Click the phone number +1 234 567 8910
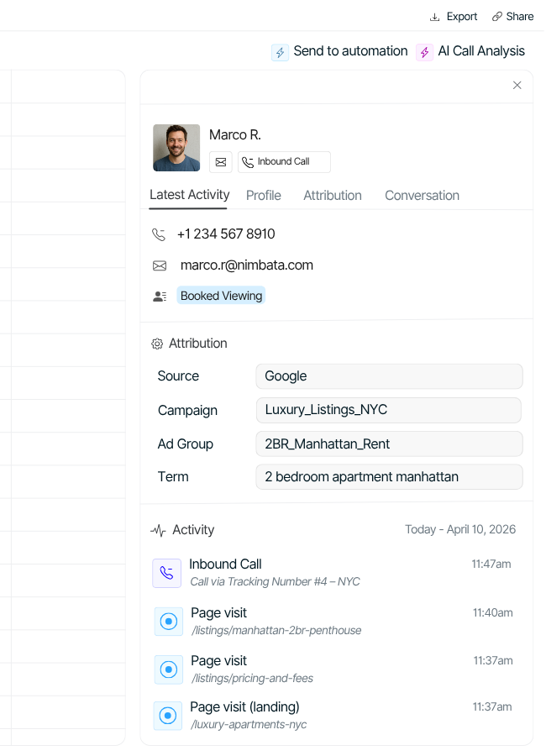This screenshot has height=756, width=546. tap(226, 234)
